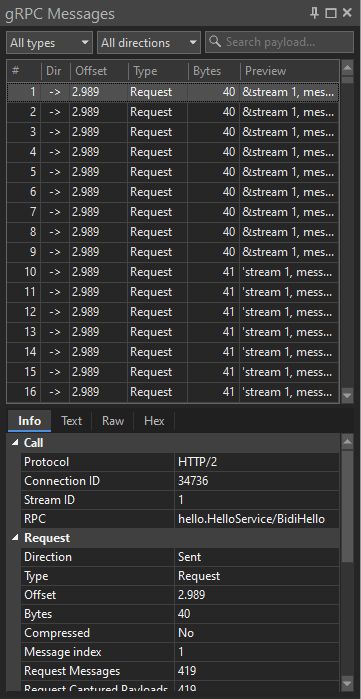Select message row 5

click(173, 172)
